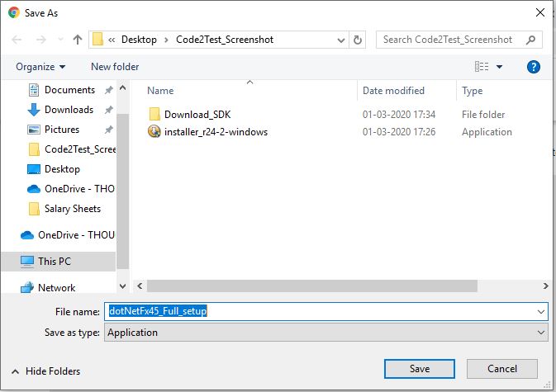Viewport: 556px width, 392px height.
Task: Open the Downloads quick access item
Action: coord(69,110)
